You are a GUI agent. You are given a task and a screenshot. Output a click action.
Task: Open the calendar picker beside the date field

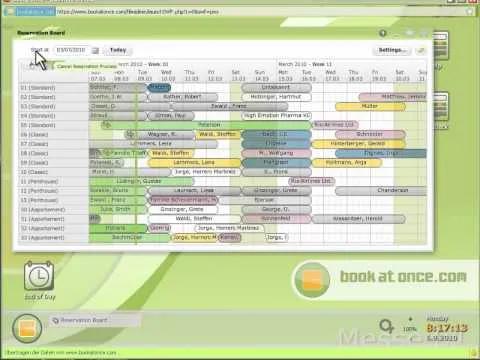pos(95,51)
